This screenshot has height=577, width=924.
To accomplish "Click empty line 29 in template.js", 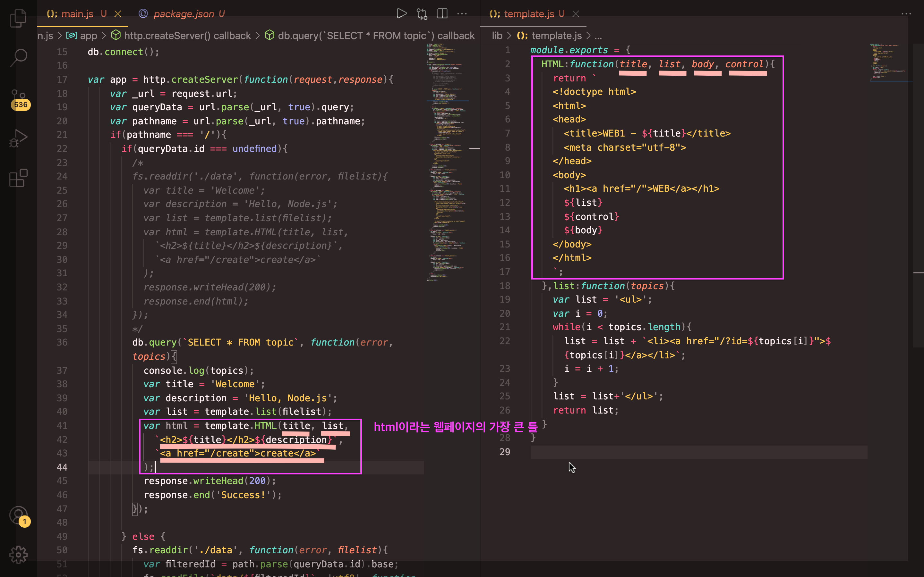I will (x=687, y=452).
